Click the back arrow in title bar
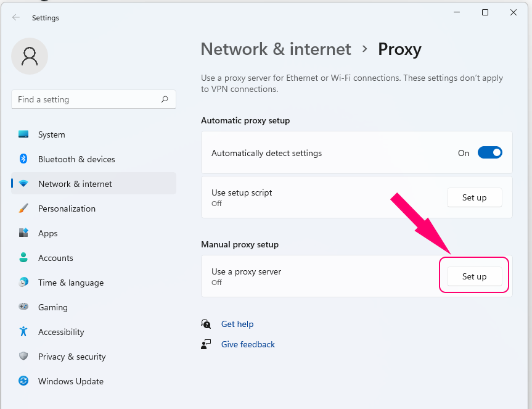 click(x=16, y=18)
